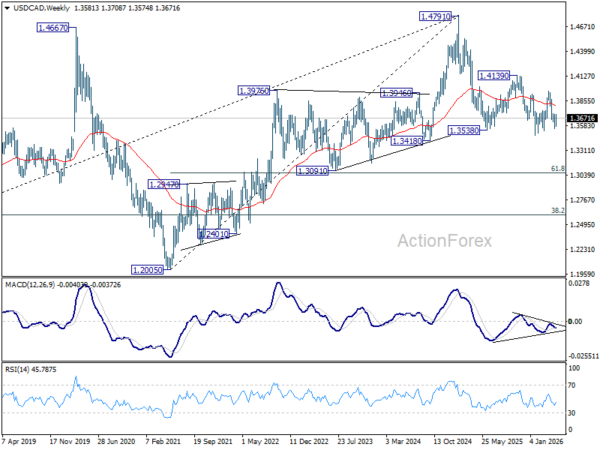
Task: Select the 38.2 Fibonacci level label
Action: (x=558, y=210)
